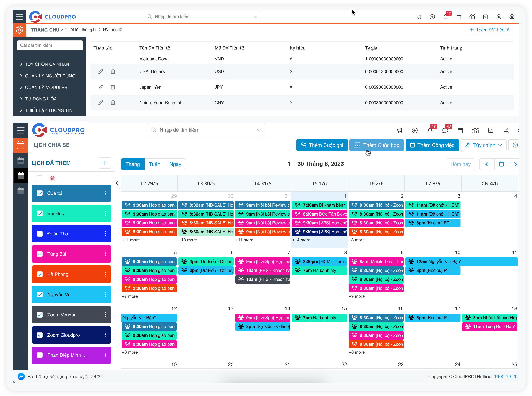Switch to the Ngày calendar view
Image resolution: width=532 pixels, height=396 pixels.
[x=175, y=164]
